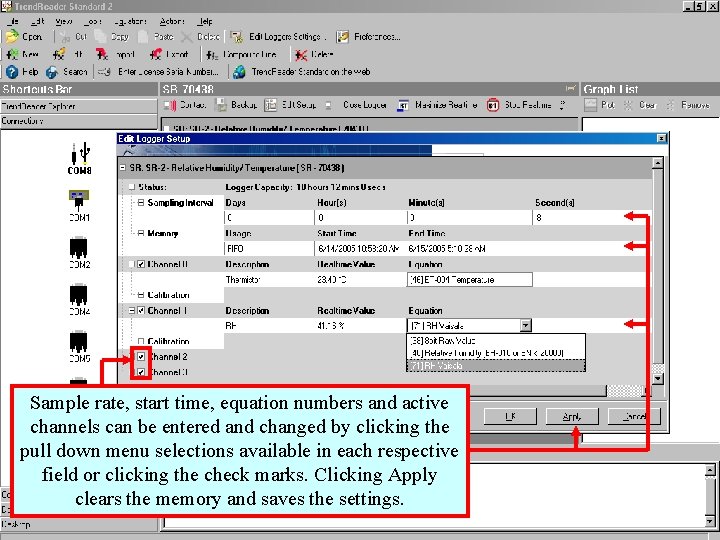Click the Backup logger toolbar icon
This screenshot has width=720, height=540.
[x=221, y=105]
